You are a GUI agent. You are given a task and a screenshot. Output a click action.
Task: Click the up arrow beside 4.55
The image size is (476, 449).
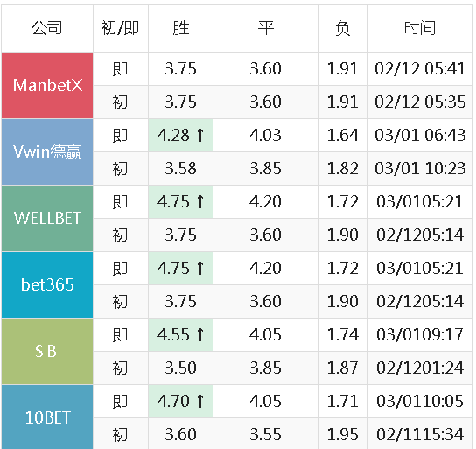click(x=200, y=335)
